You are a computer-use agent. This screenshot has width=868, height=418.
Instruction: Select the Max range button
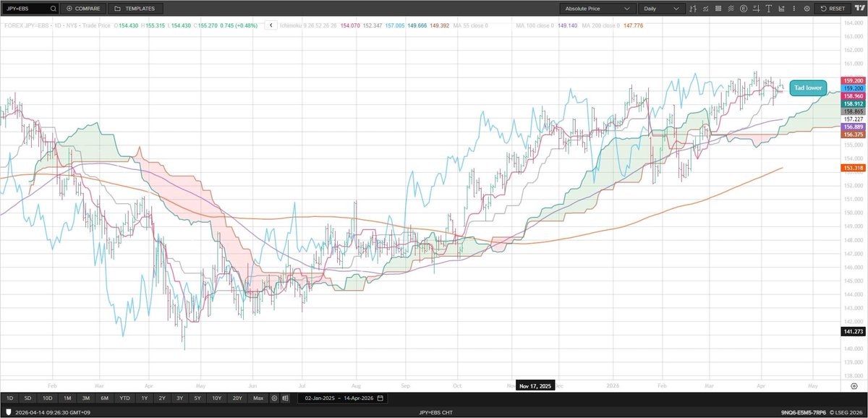click(258, 398)
